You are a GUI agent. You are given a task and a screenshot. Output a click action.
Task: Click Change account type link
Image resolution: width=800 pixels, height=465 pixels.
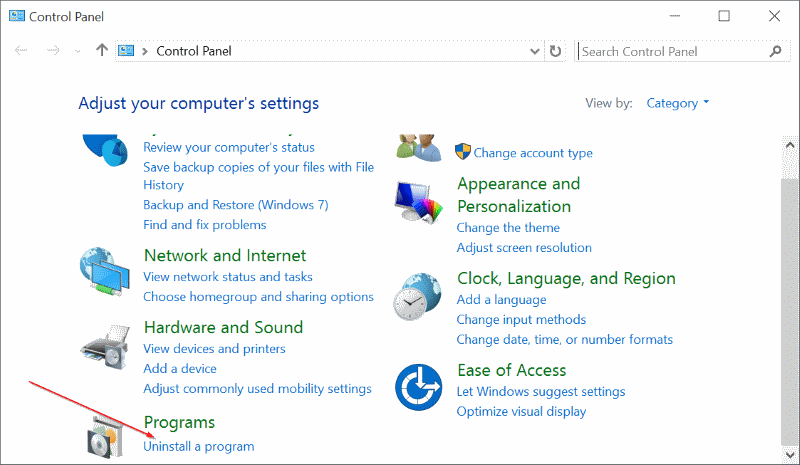(x=533, y=153)
